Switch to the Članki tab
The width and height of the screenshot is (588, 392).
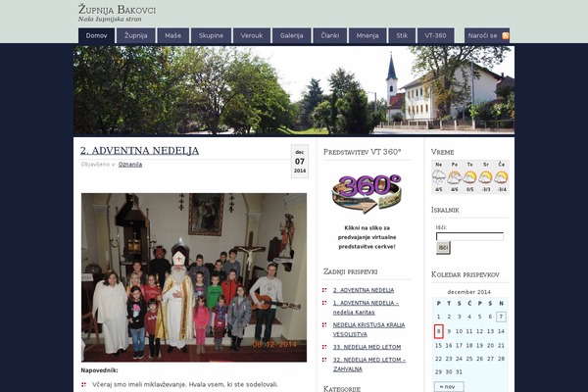coord(330,35)
